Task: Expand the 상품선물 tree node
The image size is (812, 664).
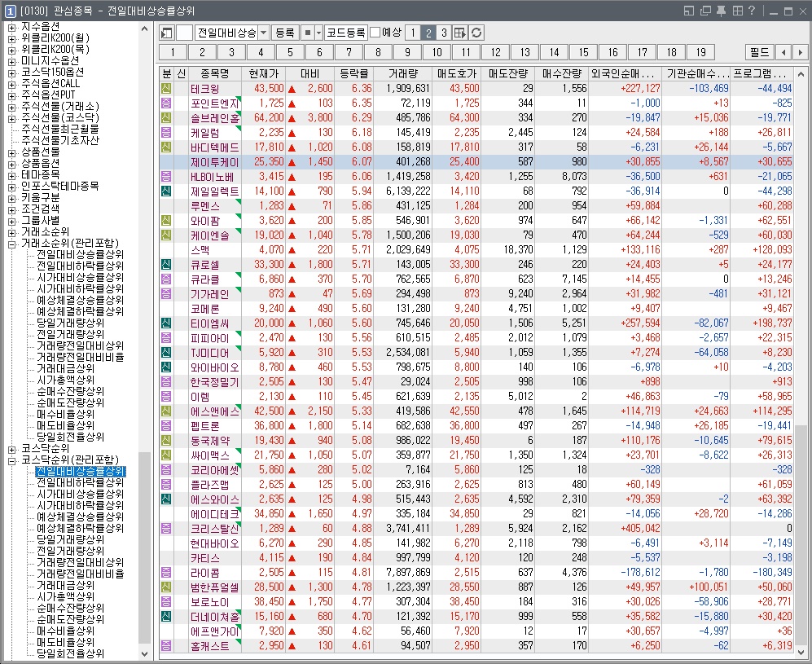Action: pos(11,152)
